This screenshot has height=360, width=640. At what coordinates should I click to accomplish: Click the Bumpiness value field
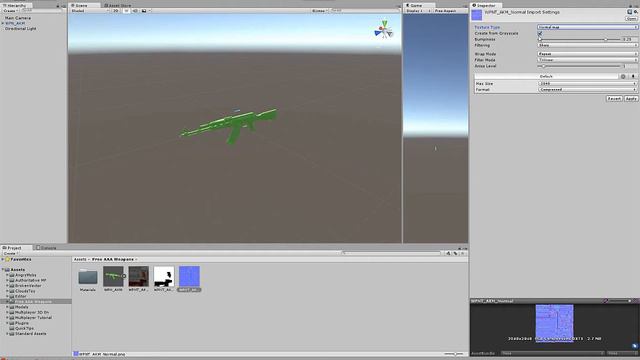629,39
